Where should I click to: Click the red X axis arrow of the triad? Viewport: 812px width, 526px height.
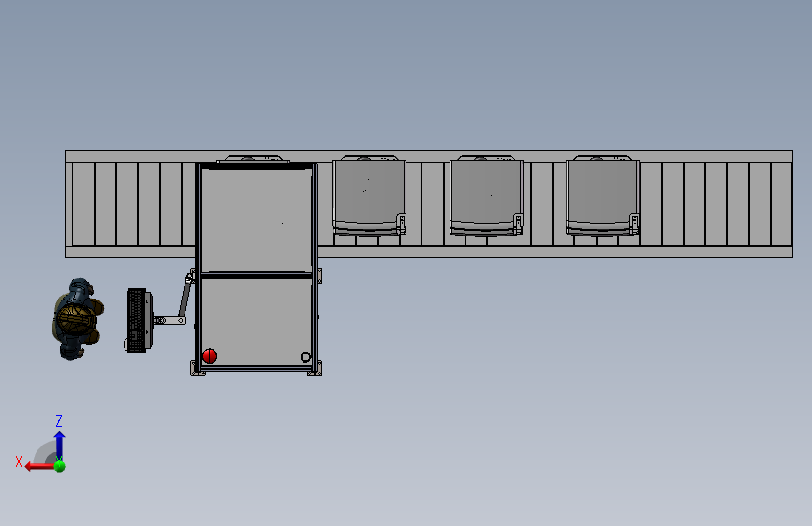pyautogui.click(x=39, y=466)
